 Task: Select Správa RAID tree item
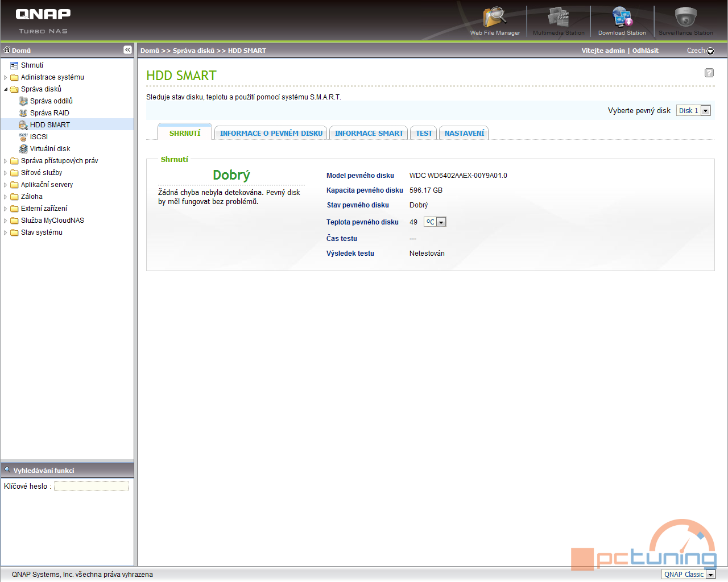pos(49,113)
